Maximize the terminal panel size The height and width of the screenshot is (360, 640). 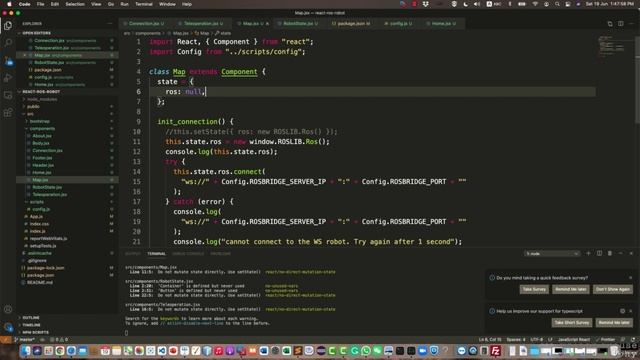pyautogui.click(x=620, y=253)
